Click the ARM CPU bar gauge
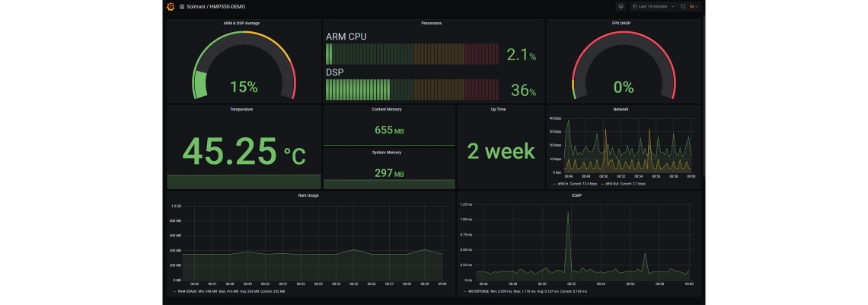 [x=412, y=54]
